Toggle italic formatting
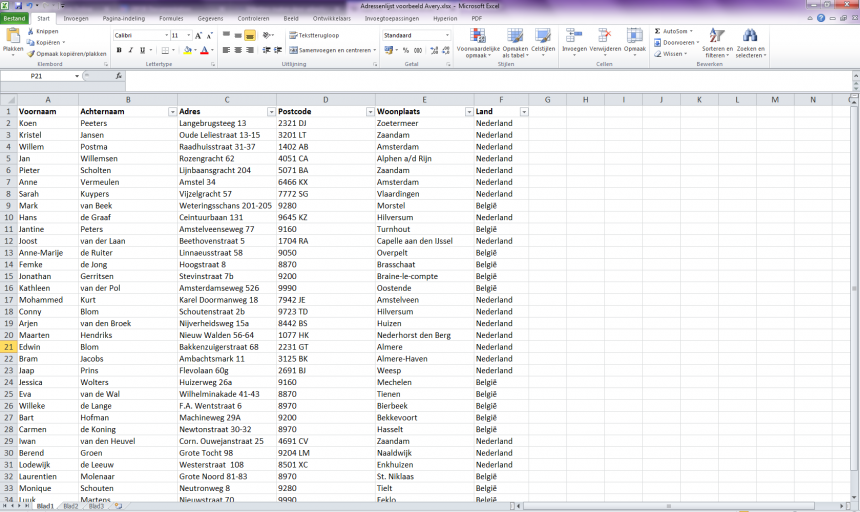The image size is (860, 512). 131,50
